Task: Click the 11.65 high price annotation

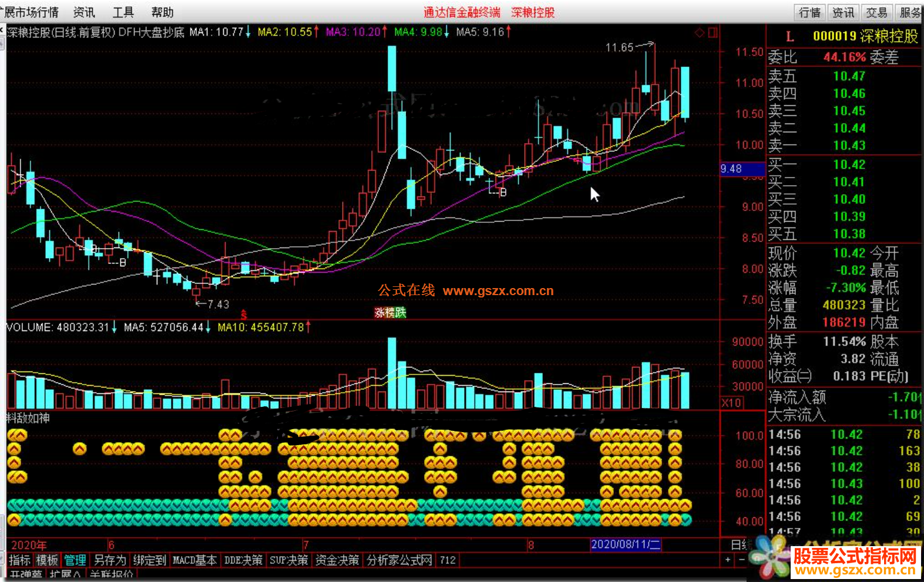Action: tap(619, 48)
